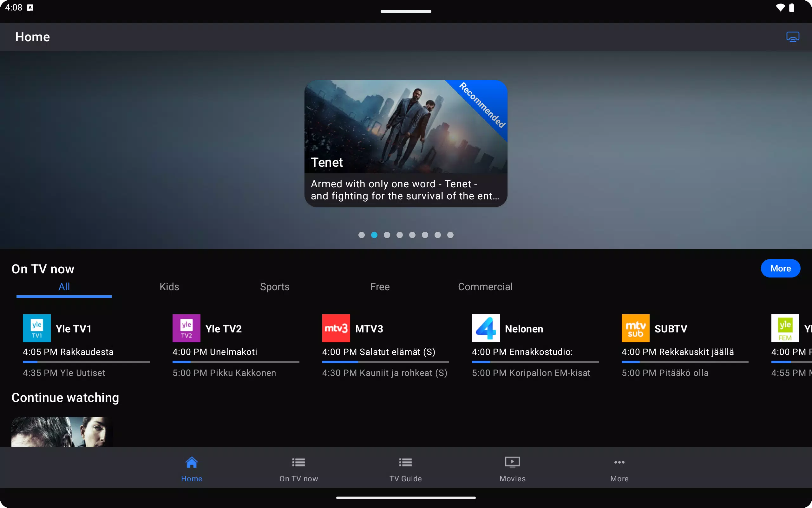Switch to the Commercial tab
Viewport: 812px width, 508px height.
click(485, 287)
